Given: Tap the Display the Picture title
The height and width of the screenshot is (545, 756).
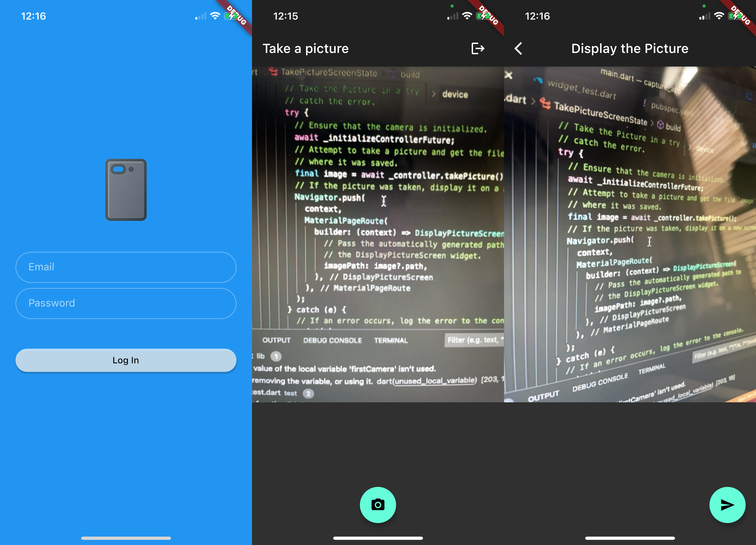Looking at the screenshot, I should point(630,49).
